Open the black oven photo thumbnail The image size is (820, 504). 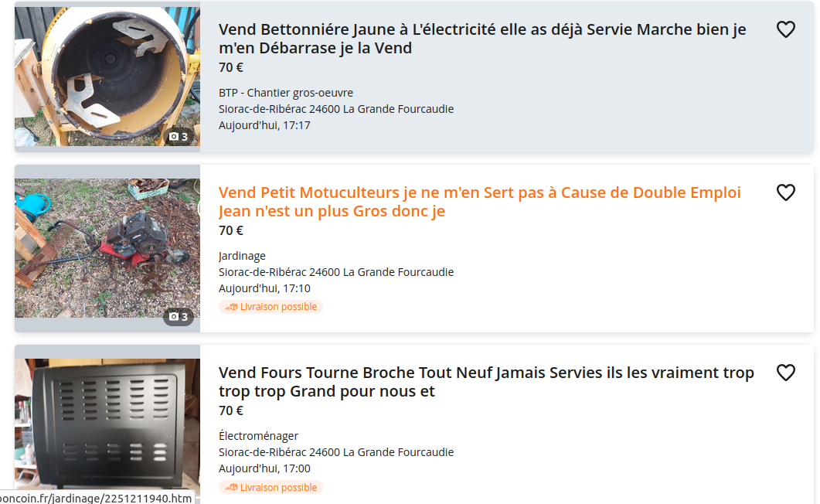pyautogui.click(x=107, y=424)
